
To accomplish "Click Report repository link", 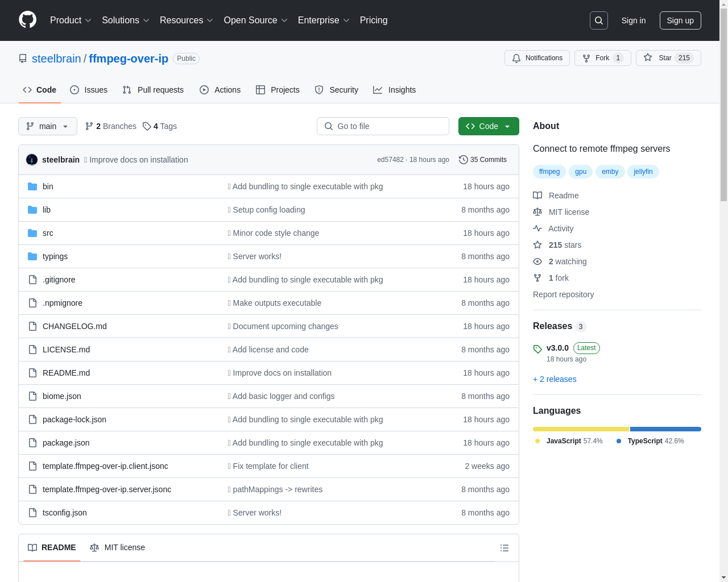I will click(x=563, y=294).
